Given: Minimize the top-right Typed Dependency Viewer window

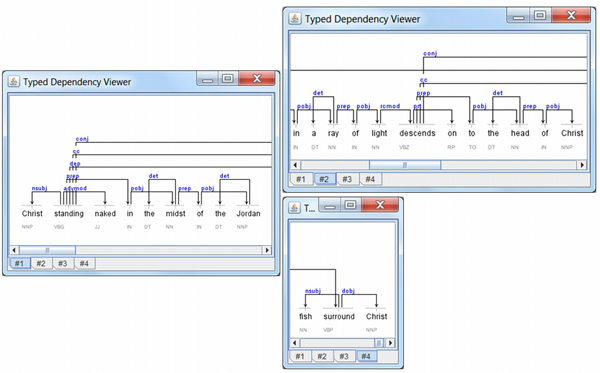Looking at the screenshot, I should pos(518,16).
